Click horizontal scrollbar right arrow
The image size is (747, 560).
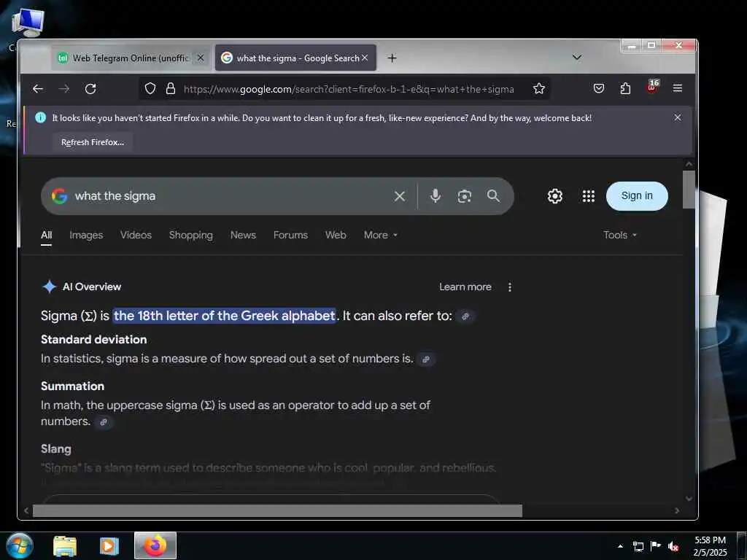pos(676,511)
